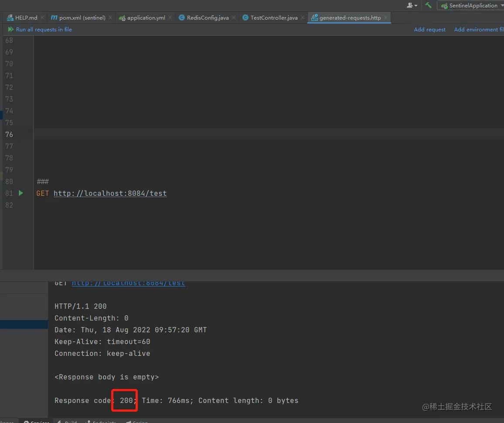Open the Endpoints tool window tab
The image size is (504, 423).
pos(101,421)
